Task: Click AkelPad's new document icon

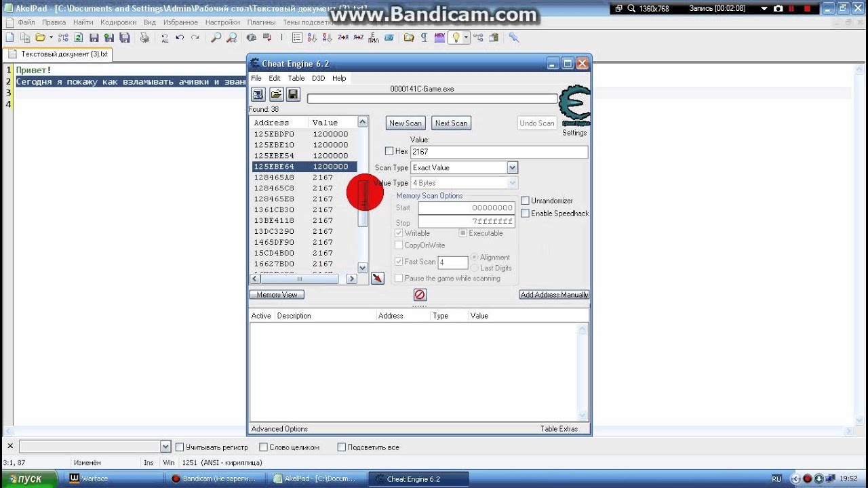Action: pyautogui.click(x=9, y=37)
